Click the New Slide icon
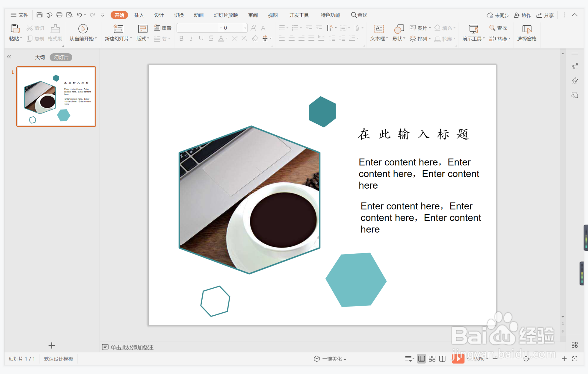This screenshot has width=588, height=374. (118, 29)
